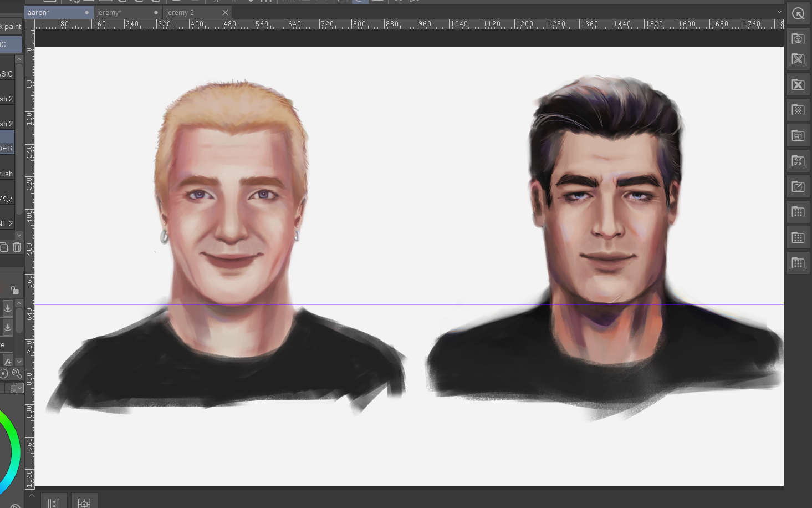This screenshot has width=812, height=508.
Task: Open the pencil-edit material folder
Action: pos(798,187)
